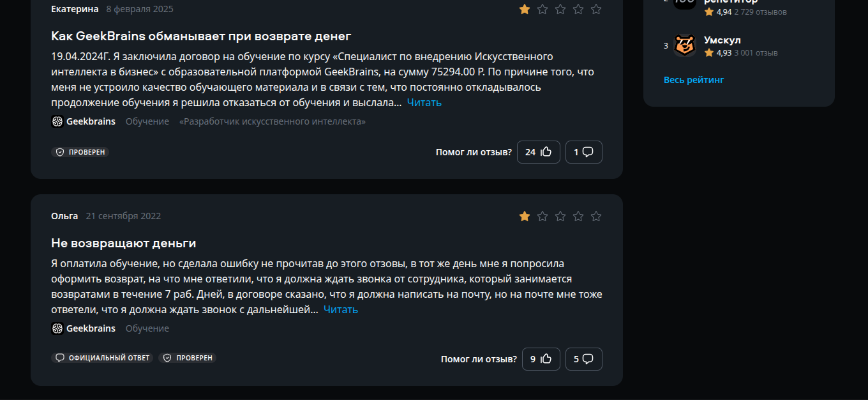This screenshot has height=400, width=868.
Task: Expand Olga's review via Читать
Action: tap(340, 309)
